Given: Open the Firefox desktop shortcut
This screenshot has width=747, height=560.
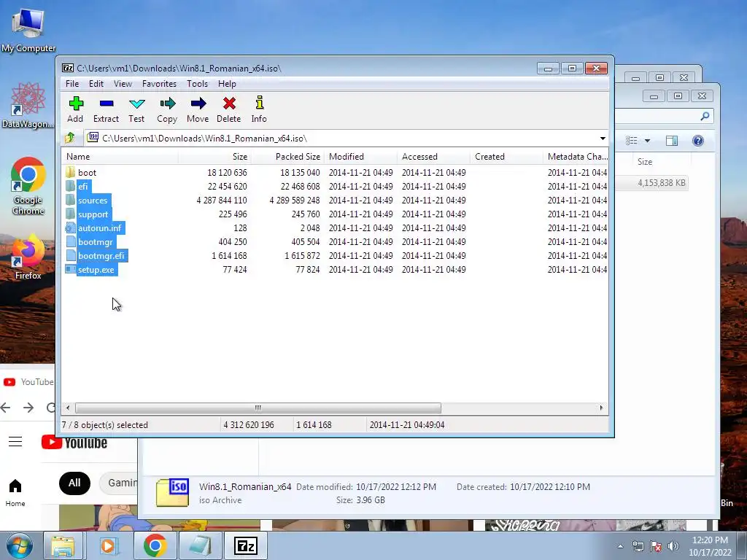Looking at the screenshot, I should coord(28,257).
